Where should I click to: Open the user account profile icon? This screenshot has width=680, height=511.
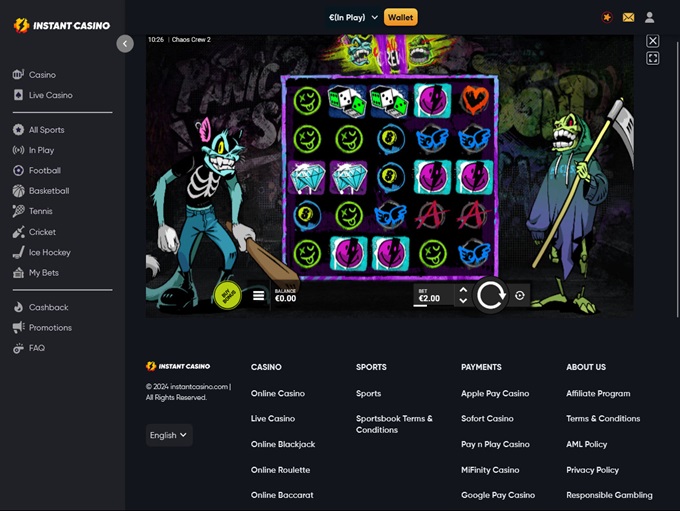point(650,17)
